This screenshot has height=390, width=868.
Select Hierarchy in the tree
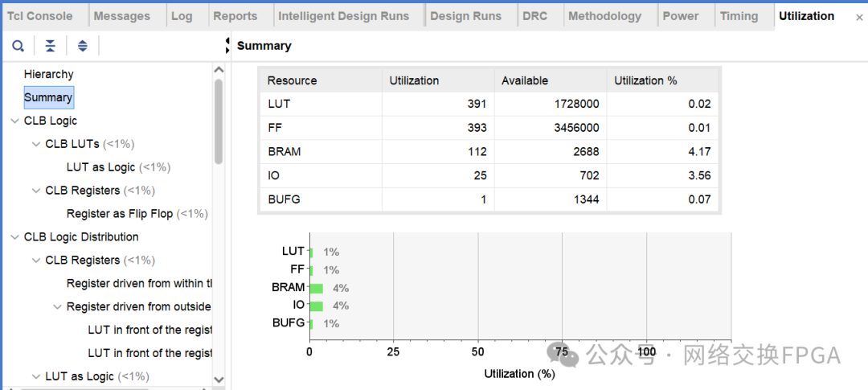[x=48, y=74]
